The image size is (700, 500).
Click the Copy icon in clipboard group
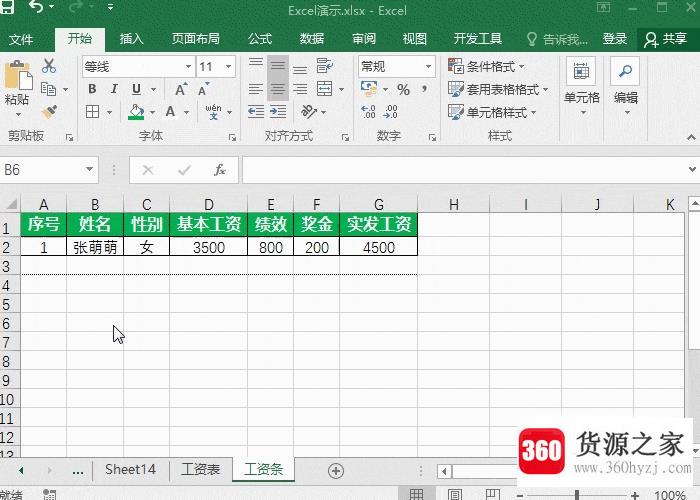[48, 89]
